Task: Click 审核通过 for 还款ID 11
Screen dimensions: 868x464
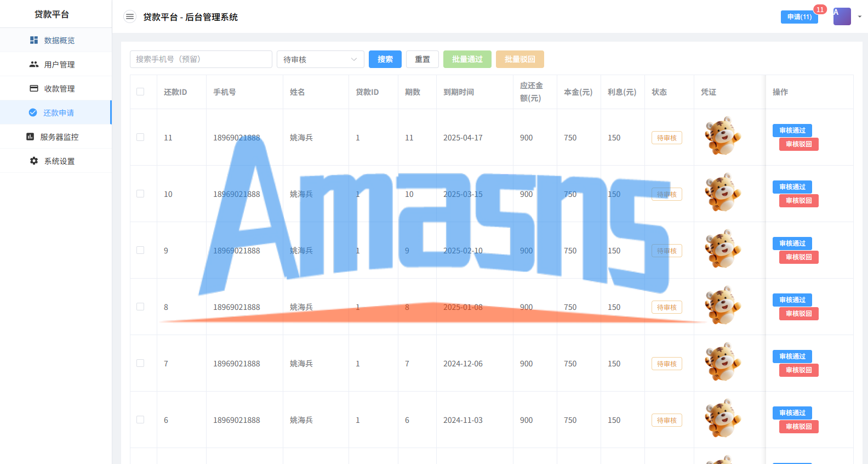Action: 792,131
